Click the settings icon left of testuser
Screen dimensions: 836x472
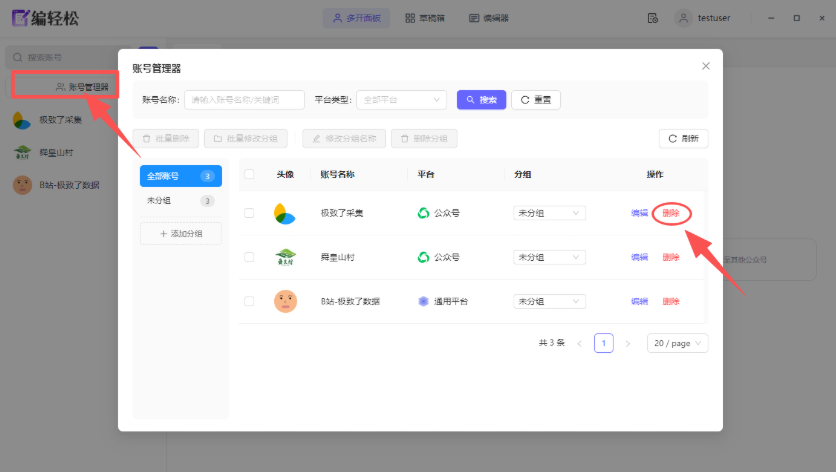pos(652,18)
